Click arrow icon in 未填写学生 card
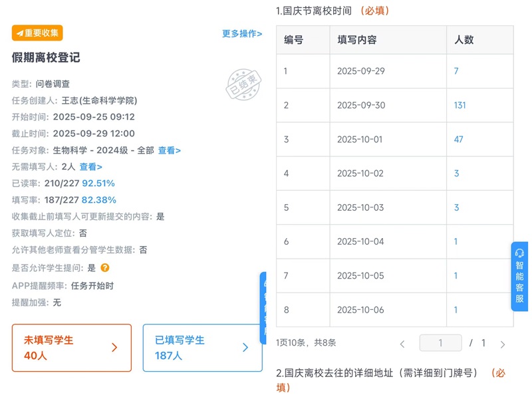 pos(114,347)
